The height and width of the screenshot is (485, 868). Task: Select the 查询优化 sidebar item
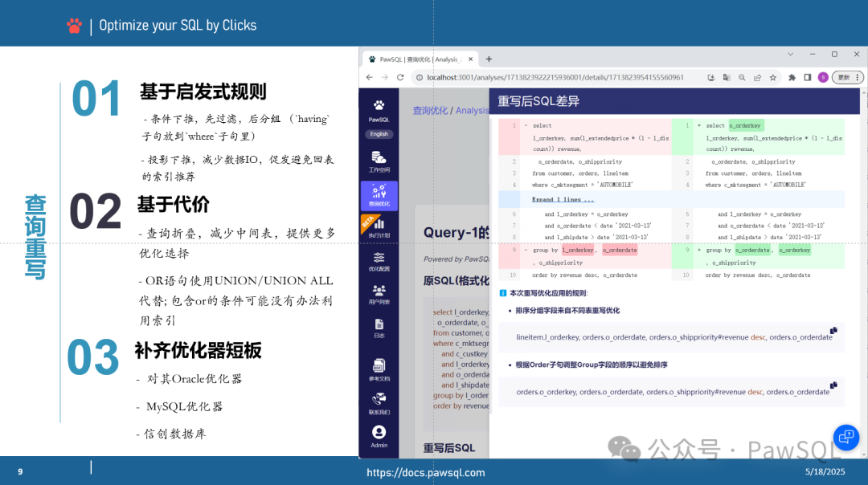(379, 196)
